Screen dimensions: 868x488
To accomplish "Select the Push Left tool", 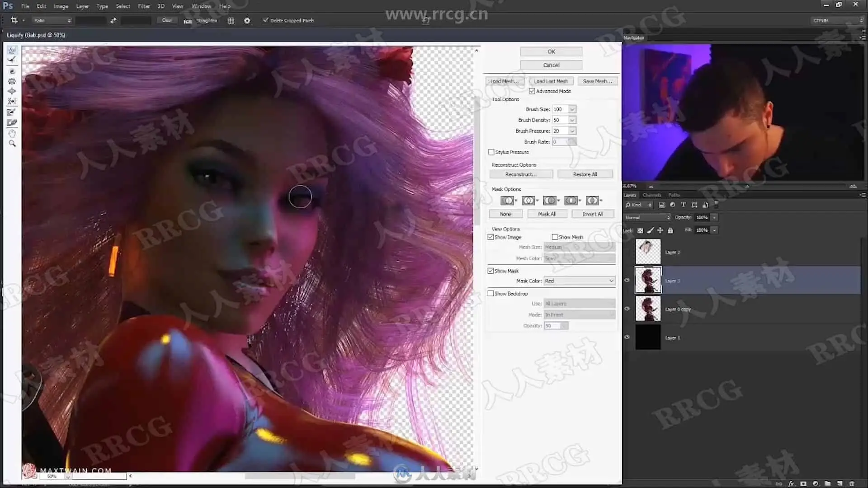I will (12, 101).
